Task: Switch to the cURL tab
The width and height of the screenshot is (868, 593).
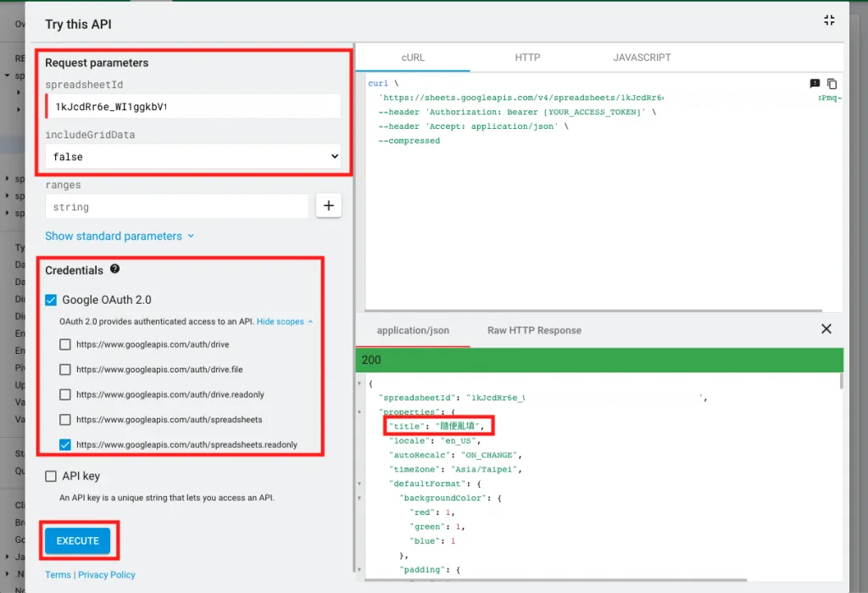Action: click(413, 58)
